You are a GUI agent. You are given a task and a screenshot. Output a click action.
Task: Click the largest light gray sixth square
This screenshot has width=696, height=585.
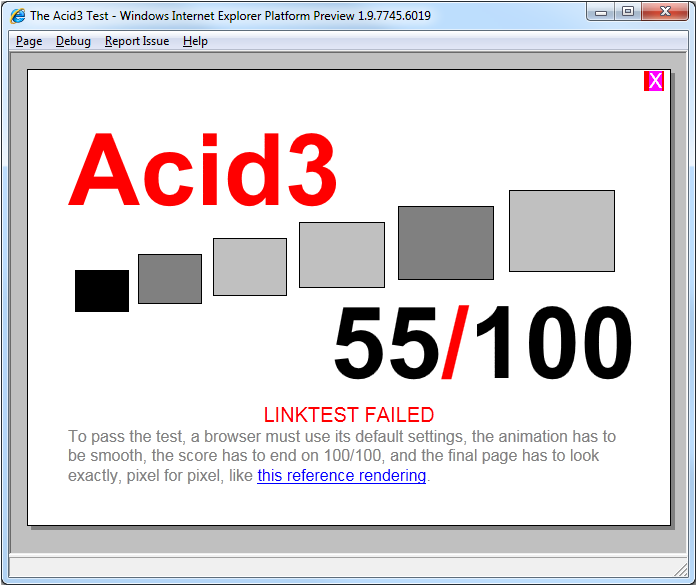(562, 231)
